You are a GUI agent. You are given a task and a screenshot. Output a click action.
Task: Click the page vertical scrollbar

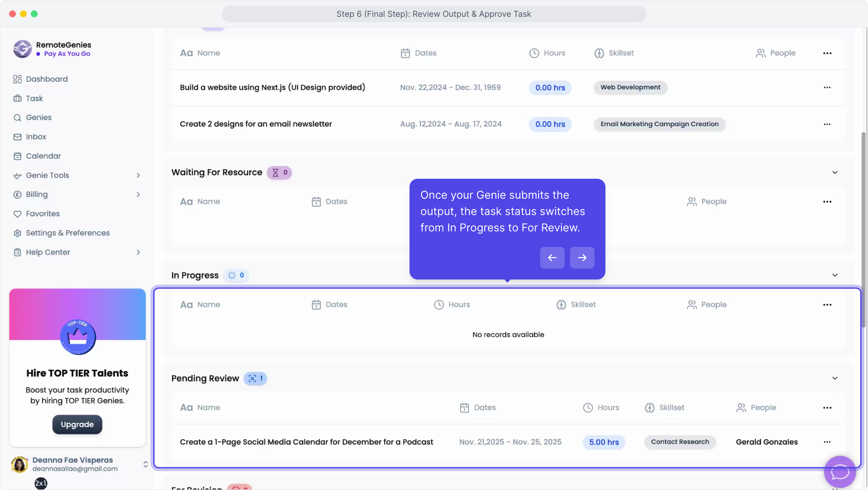[863, 229]
